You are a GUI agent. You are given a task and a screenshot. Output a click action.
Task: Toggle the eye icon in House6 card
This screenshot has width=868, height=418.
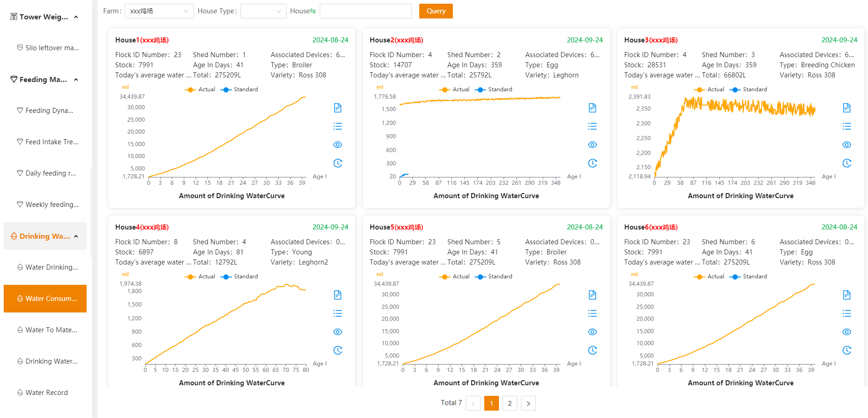click(x=847, y=332)
